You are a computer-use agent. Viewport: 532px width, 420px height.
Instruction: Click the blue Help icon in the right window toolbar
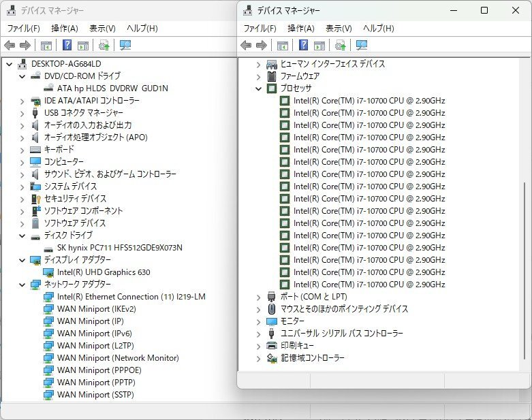(x=304, y=46)
